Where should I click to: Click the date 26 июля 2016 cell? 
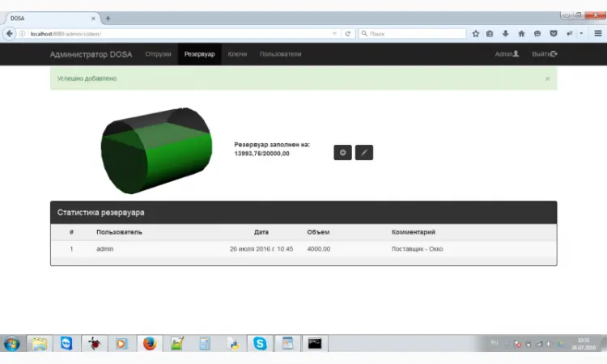coord(261,248)
